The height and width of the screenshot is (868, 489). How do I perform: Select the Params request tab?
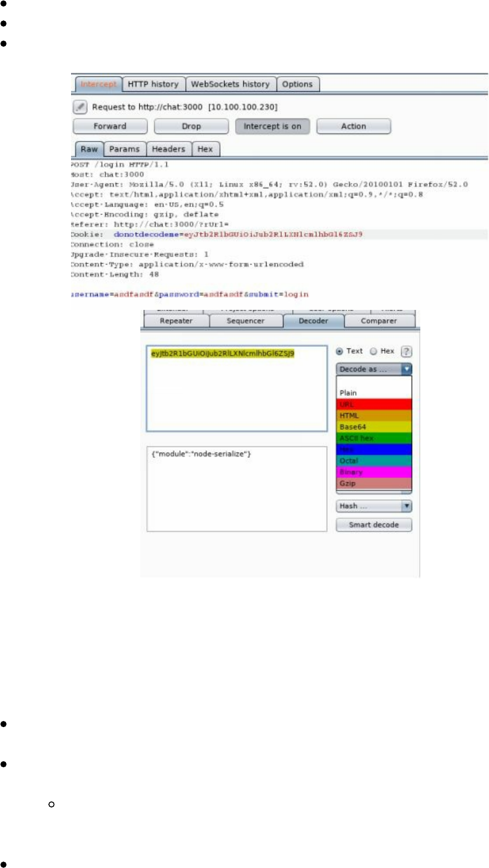125,149
